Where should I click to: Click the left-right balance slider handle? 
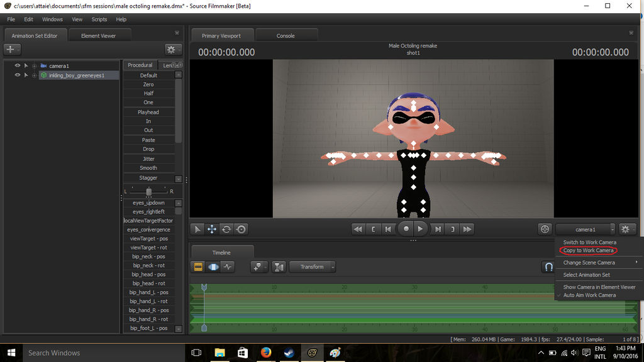148,192
